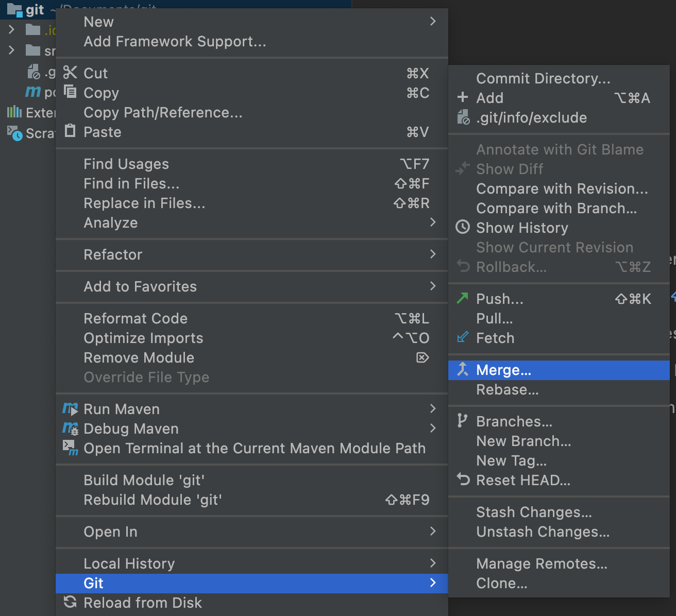This screenshot has height=616, width=676.
Task: Click the scissors icon next to Cut
Action: coord(70,73)
